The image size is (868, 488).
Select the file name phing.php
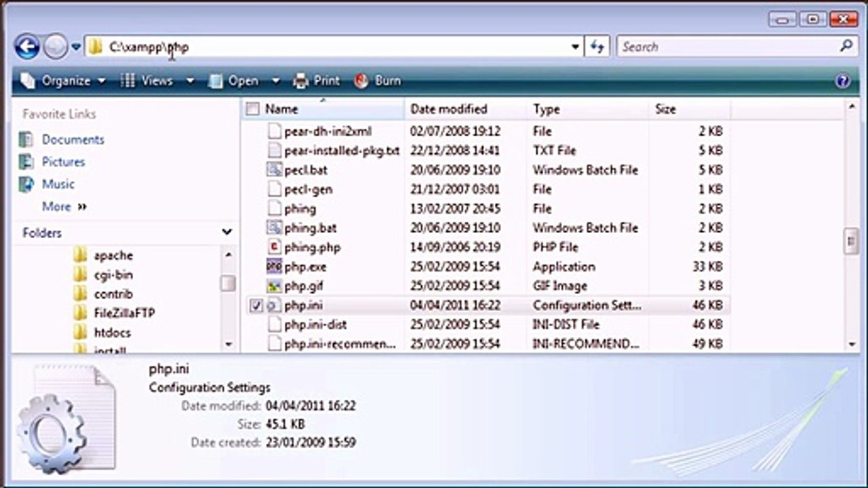pyautogui.click(x=312, y=247)
